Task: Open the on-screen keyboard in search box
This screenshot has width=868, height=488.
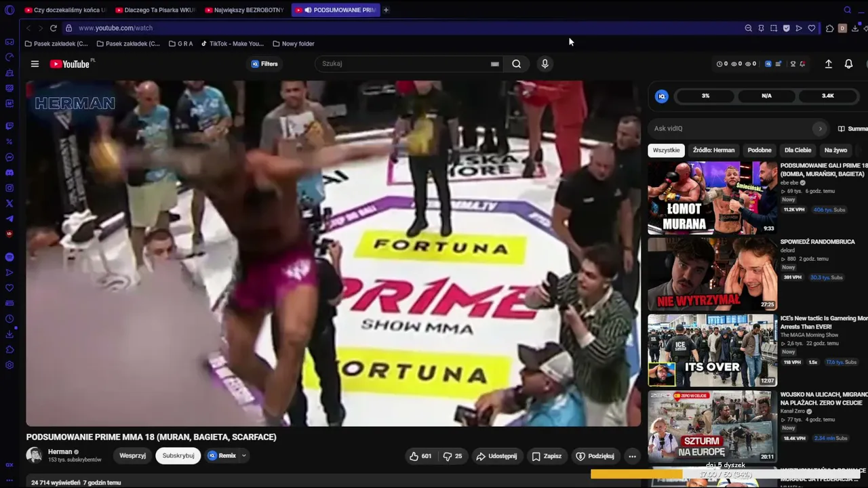Action: pyautogui.click(x=495, y=64)
